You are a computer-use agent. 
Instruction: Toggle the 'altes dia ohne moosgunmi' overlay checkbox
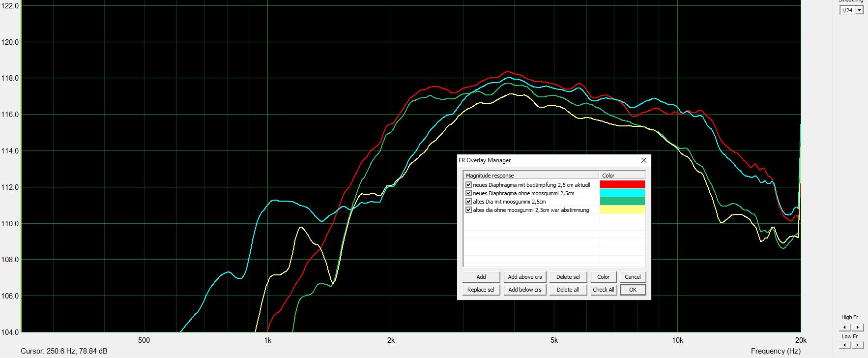point(468,210)
